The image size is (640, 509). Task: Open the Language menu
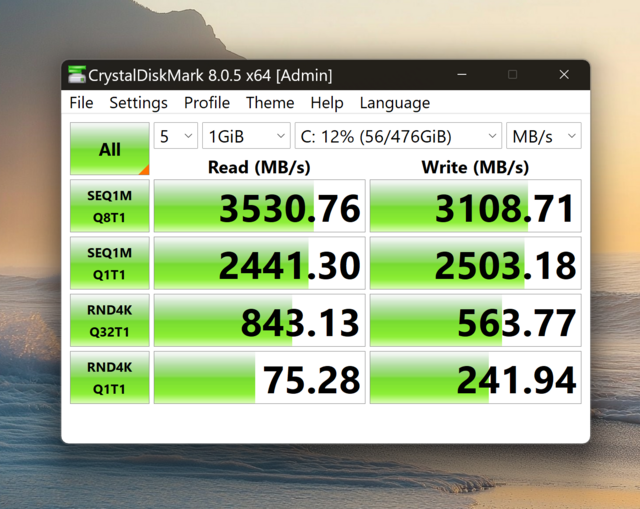click(394, 103)
